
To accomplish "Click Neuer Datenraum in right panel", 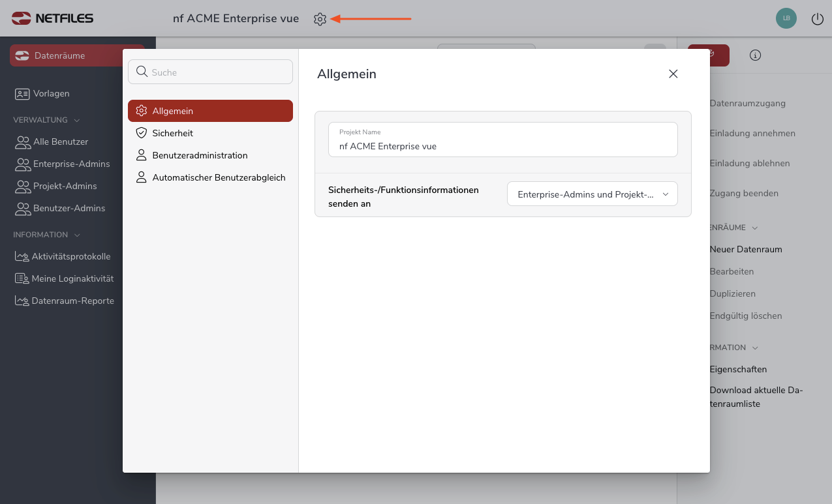I will click(745, 249).
